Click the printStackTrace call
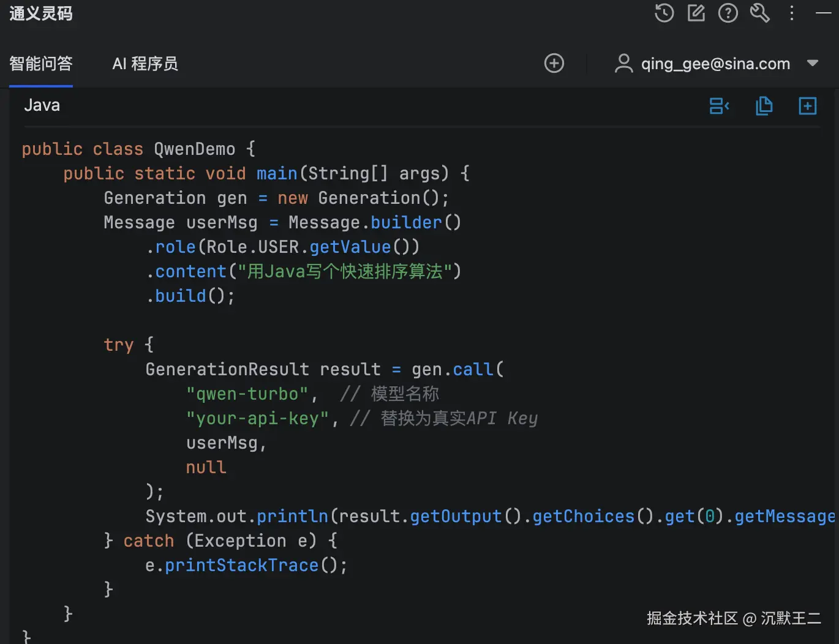This screenshot has width=839, height=644. (242, 565)
